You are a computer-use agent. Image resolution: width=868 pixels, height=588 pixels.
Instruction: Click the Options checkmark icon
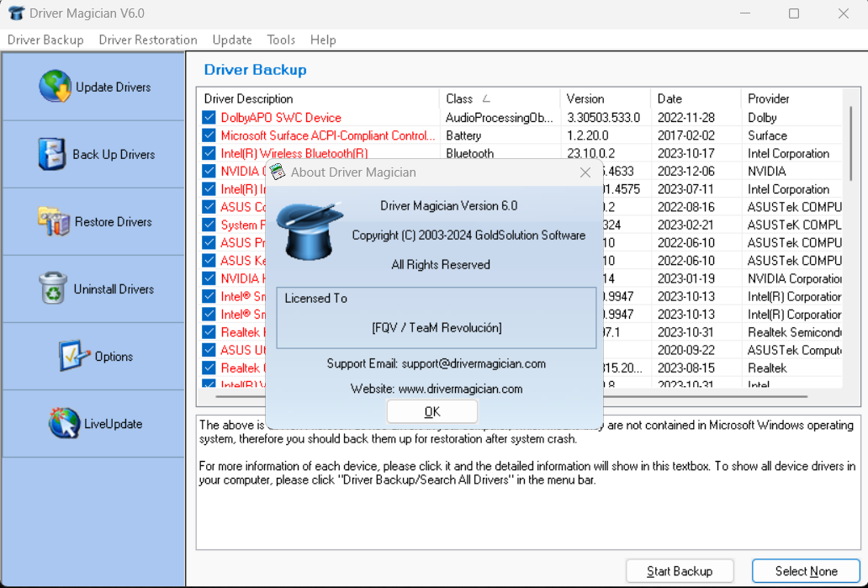74,356
